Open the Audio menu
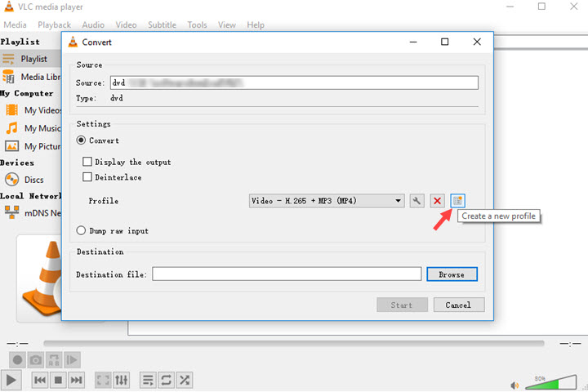The image size is (588, 392). pos(93,25)
